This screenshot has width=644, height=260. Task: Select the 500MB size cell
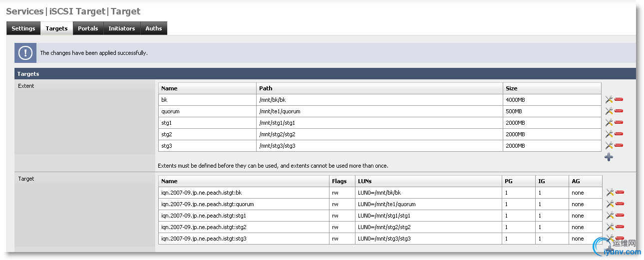(x=552, y=111)
